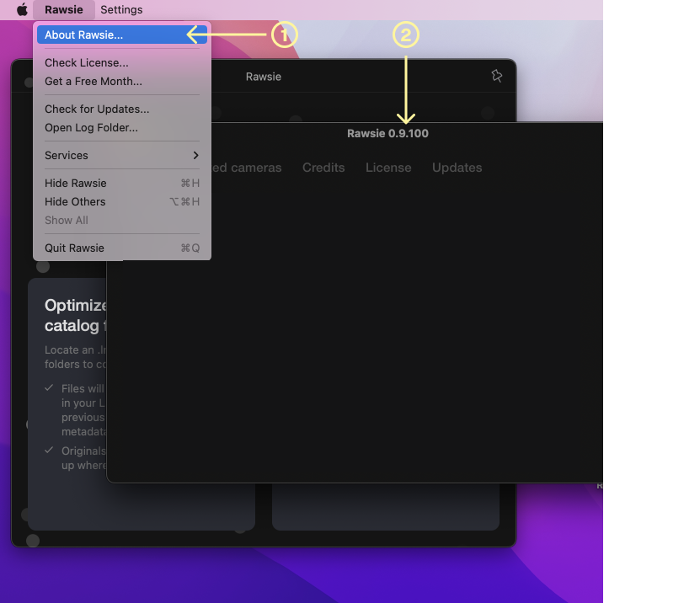The width and height of the screenshot is (700, 603).
Task: Choose Hide Rawsie from the menu
Action: click(x=122, y=183)
